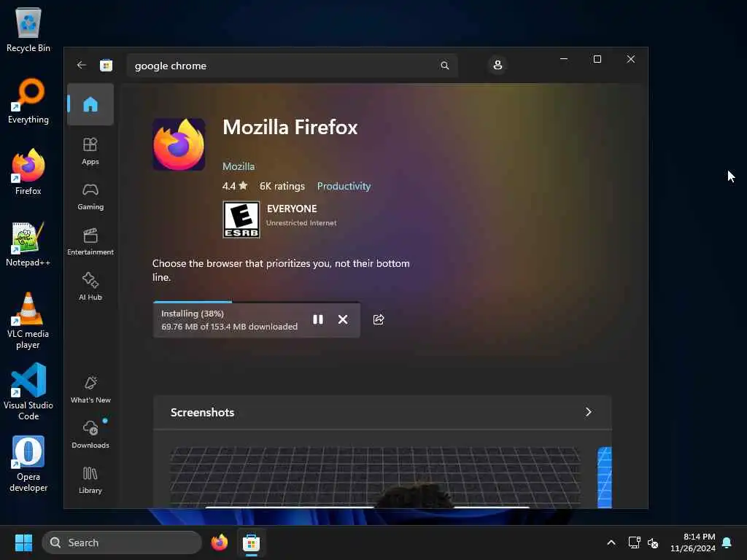
Task: Pause the Firefox installation
Action: tap(318, 319)
